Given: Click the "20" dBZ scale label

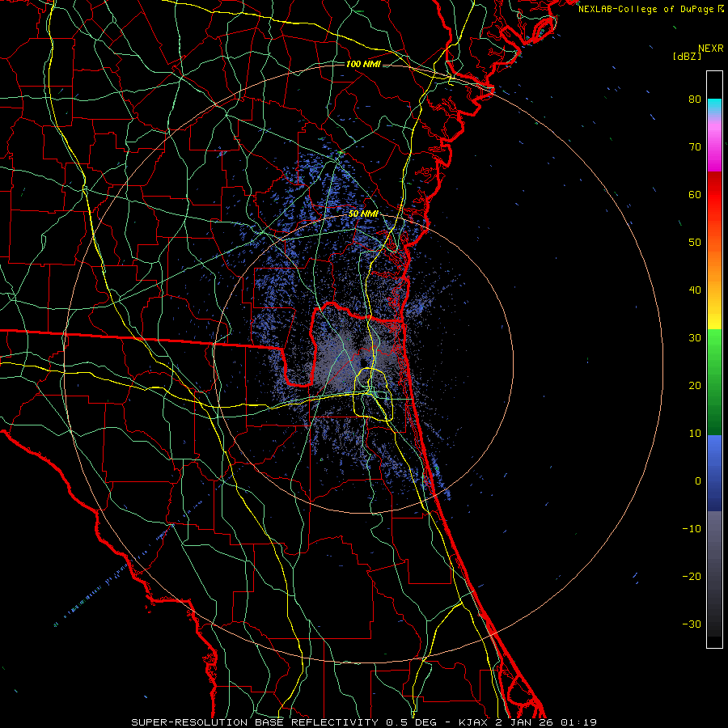Looking at the screenshot, I should click(695, 385).
